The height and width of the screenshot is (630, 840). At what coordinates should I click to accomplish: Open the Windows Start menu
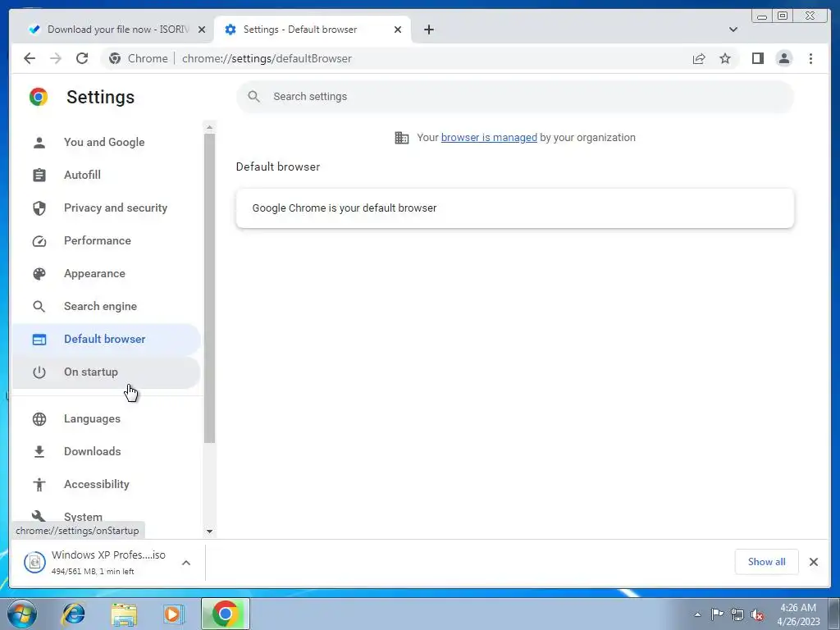21,614
